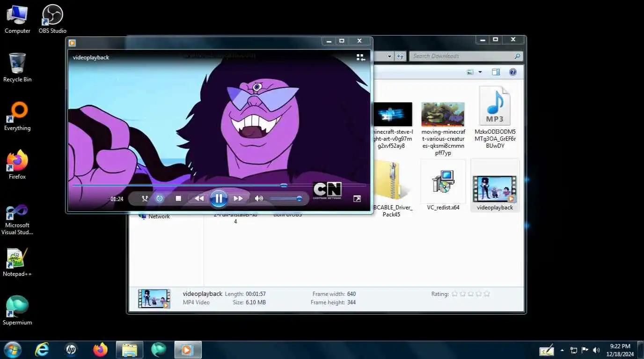Click the Media Player volume slider
Viewport: 644px width, 359px height.
click(286, 199)
